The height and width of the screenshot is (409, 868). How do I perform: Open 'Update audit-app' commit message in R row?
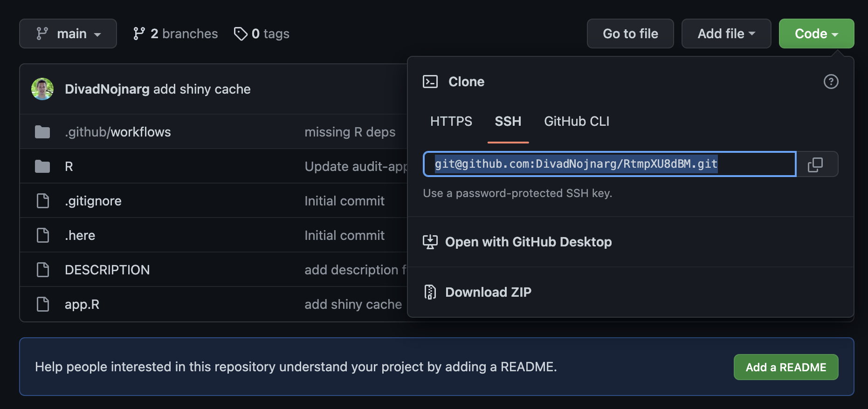356,166
